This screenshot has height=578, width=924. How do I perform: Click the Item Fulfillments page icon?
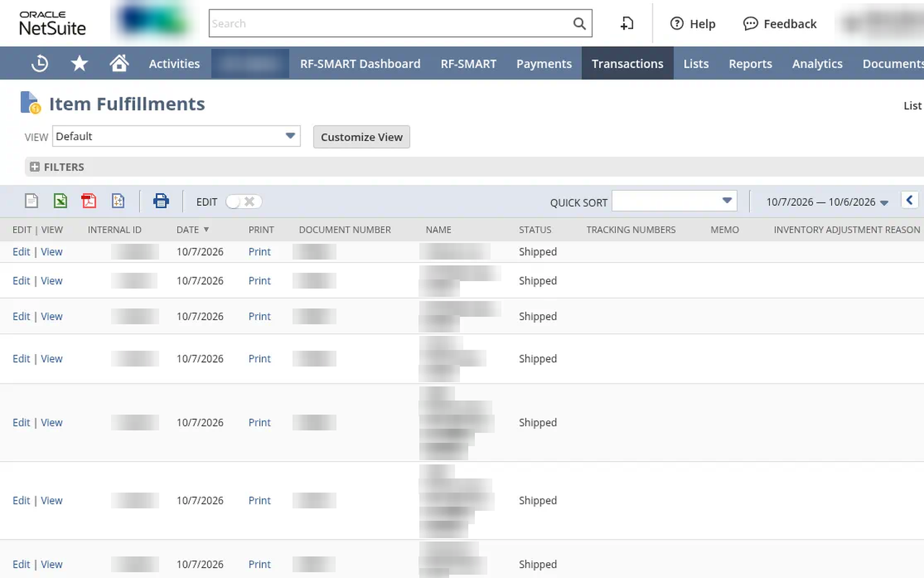[30, 103]
